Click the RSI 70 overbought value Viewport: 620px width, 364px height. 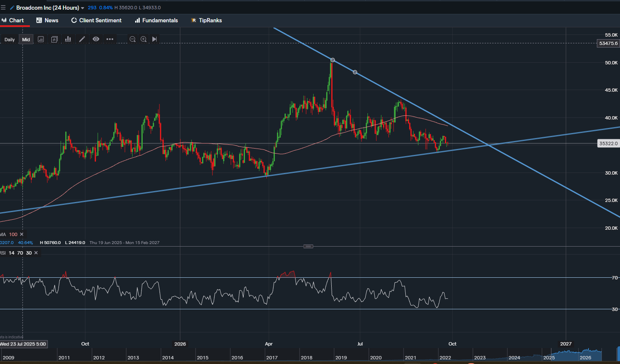(x=20, y=253)
